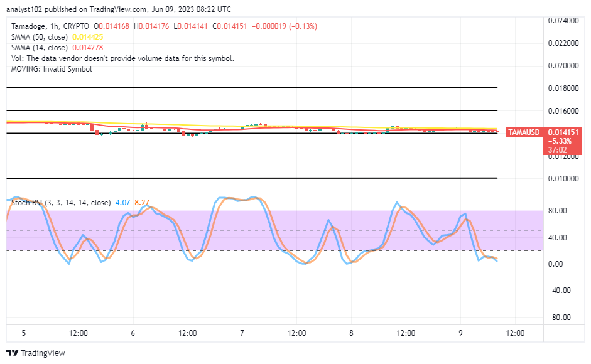Click the change value −0.000019 (−0.13%)
The image size is (591, 364).
click(x=285, y=26)
